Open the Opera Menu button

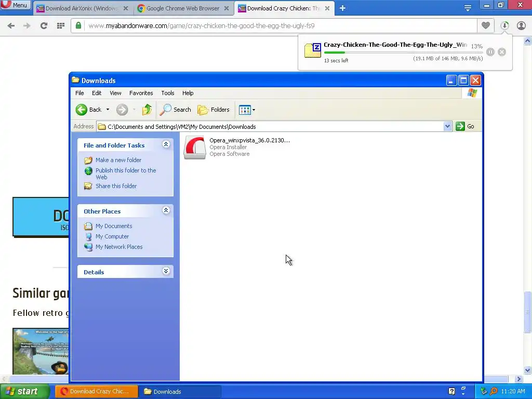click(x=16, y=5)
